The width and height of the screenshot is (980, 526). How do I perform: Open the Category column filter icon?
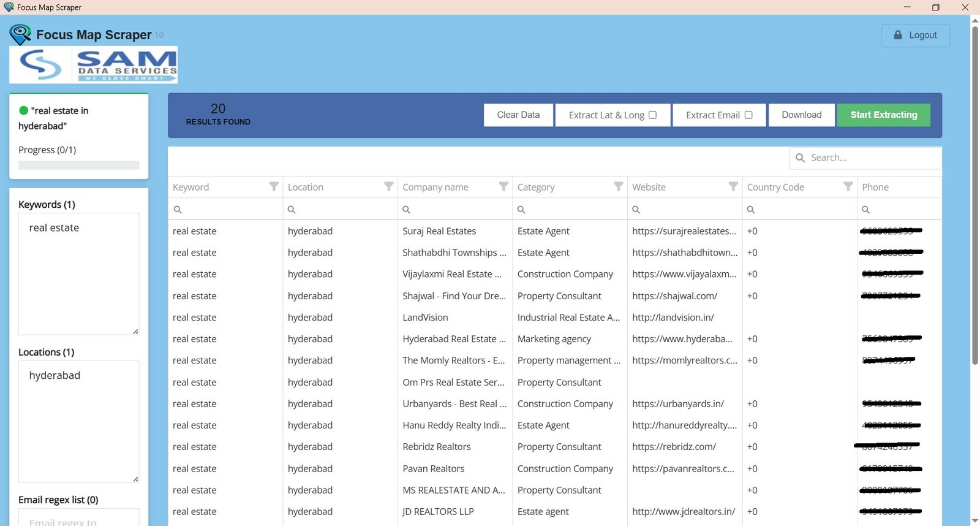618,186
